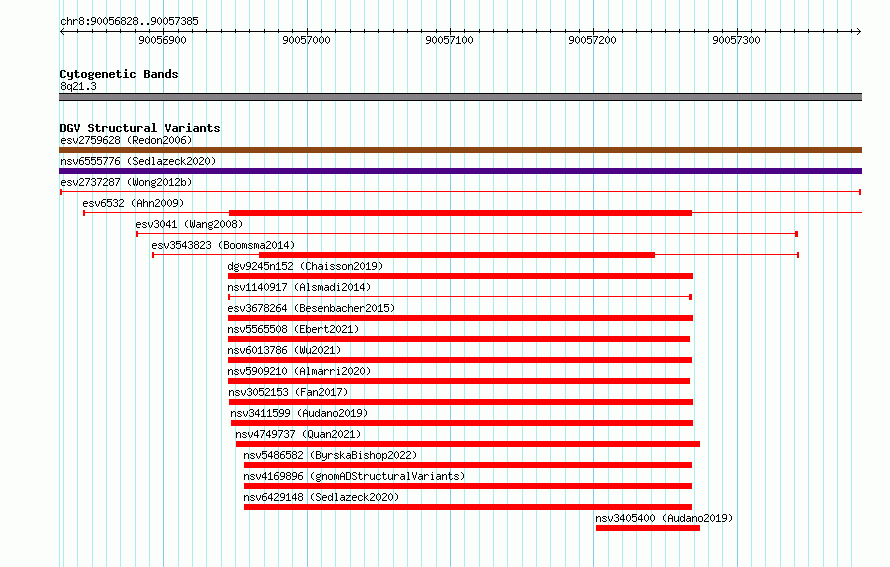The image size is (890, 567).
Task: Select the purple nsv6555776 variant bar
Action: click(460, 171)
